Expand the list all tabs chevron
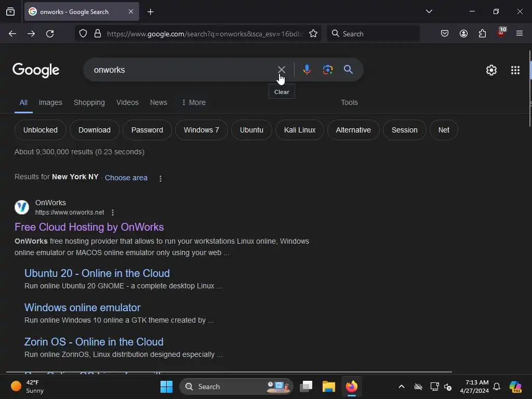This screenshot has height=399, width=532. [429, 11]
